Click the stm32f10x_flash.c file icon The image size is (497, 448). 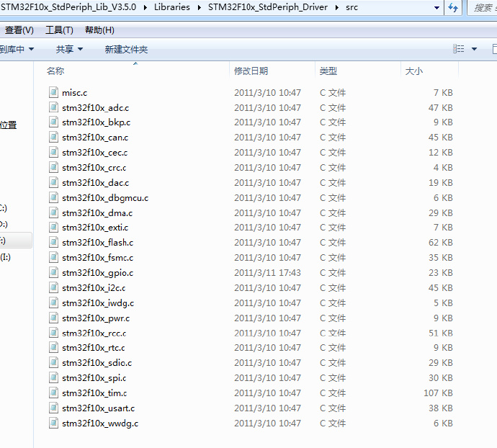[53, 243]
